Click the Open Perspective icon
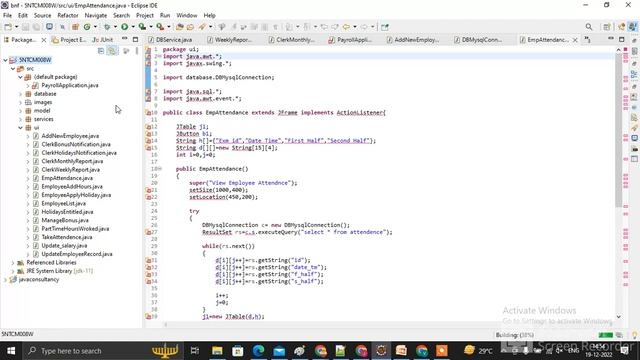 point(607,27)
